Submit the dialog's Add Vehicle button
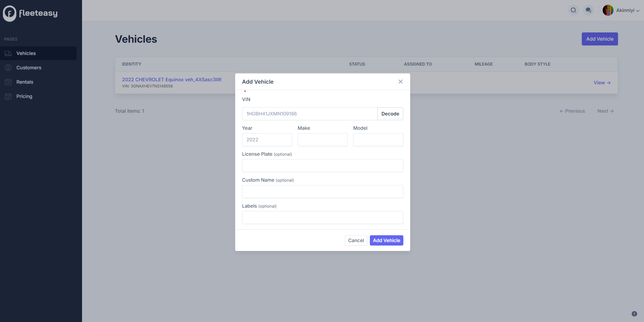This screenshot has height=322, width=644. click(387, 240)
